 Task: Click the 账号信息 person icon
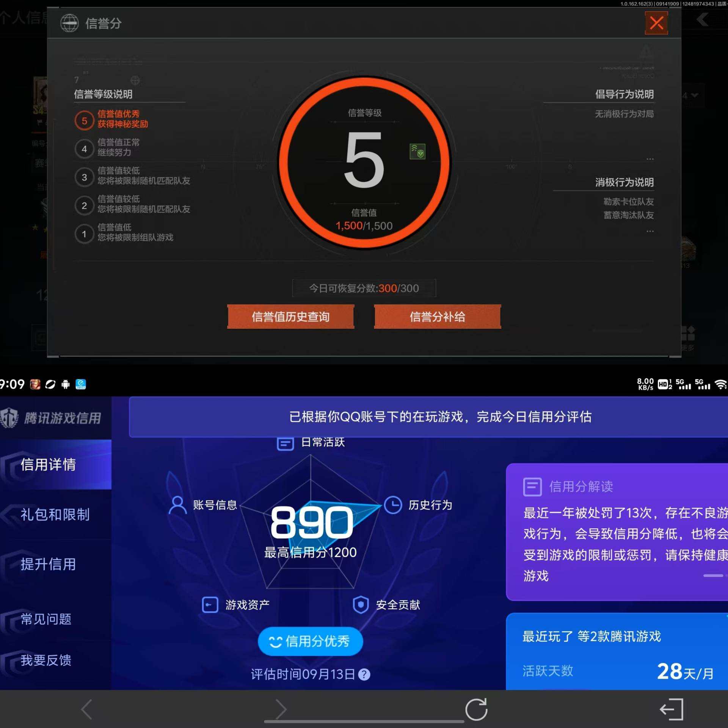177,504
